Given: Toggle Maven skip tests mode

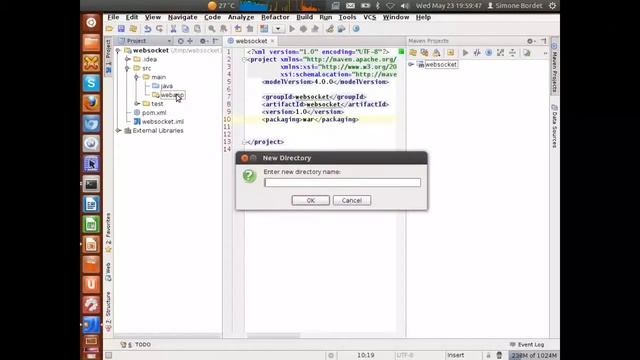Looking at the screenshot, I should [489, 53].
